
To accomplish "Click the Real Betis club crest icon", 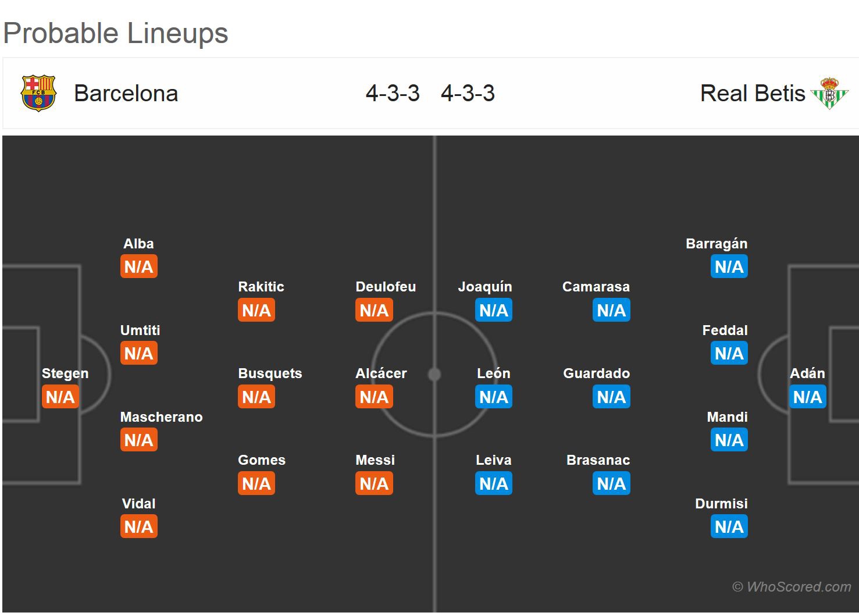I will point(829,93).
